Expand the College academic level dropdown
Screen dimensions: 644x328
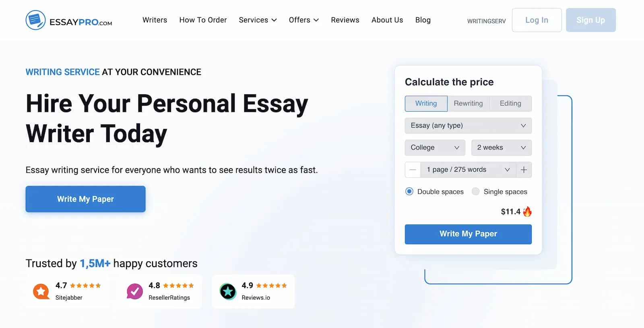tap(435, 147)
